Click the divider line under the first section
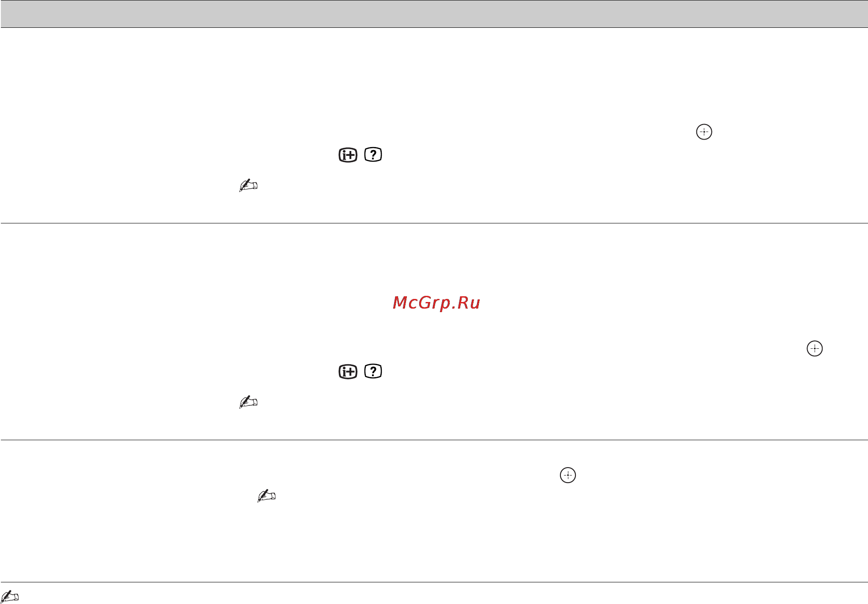Image resolution: width=868 pixels, height=604 pixels. (434, 223)
